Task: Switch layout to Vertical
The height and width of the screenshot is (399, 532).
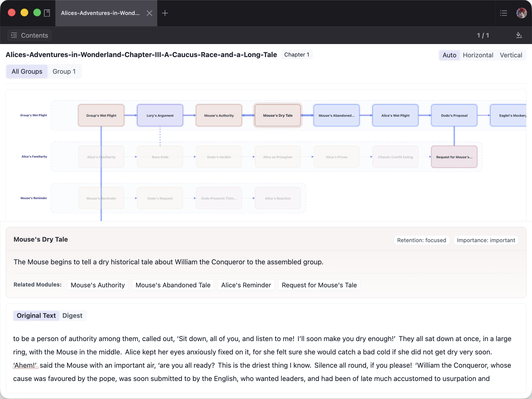Action: (x=511, y=55)
